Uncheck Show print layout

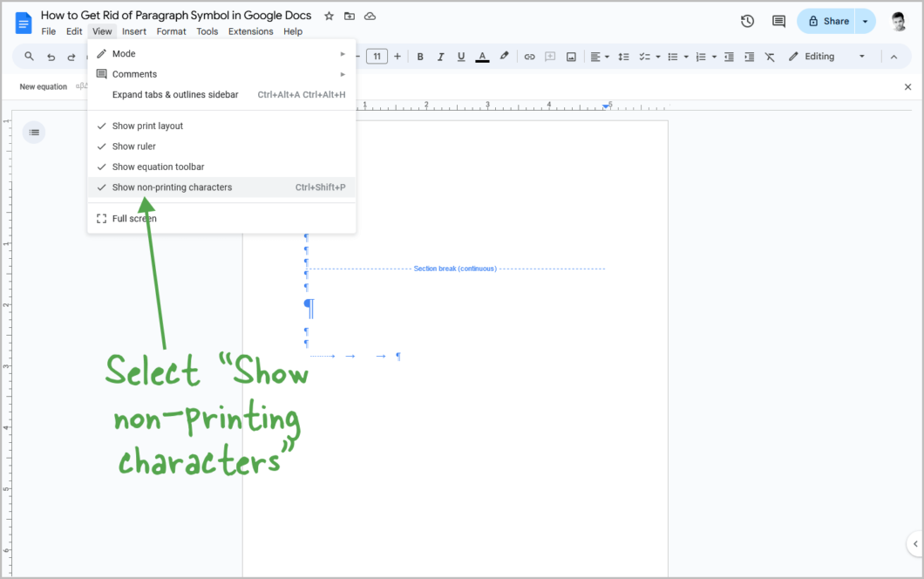pyautogui.click(x=221, y=126)
